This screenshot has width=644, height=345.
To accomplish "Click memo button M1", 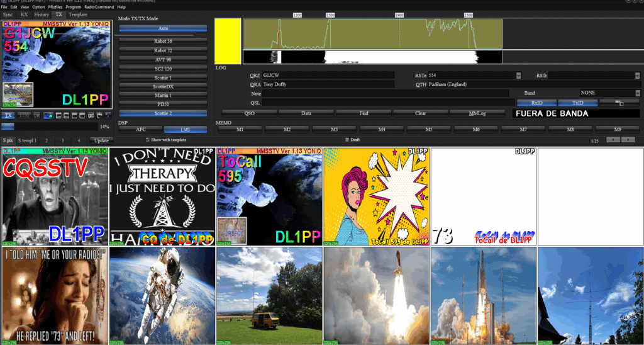I will (240, 130).
